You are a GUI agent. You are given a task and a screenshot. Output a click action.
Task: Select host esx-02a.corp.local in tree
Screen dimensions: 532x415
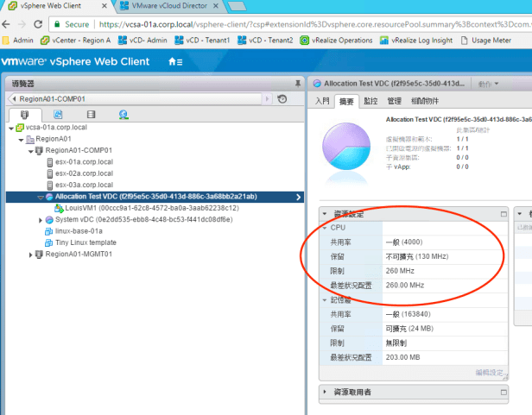coord(84,173)
